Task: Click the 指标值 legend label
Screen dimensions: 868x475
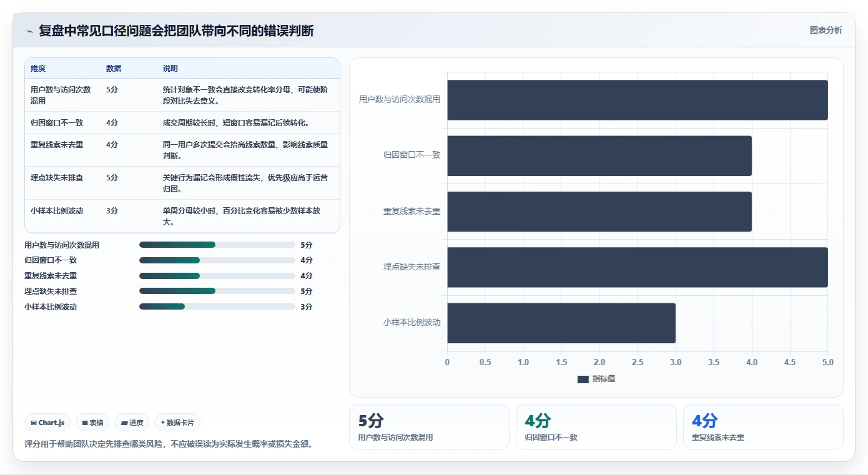Action: click(x=604, y=379)
